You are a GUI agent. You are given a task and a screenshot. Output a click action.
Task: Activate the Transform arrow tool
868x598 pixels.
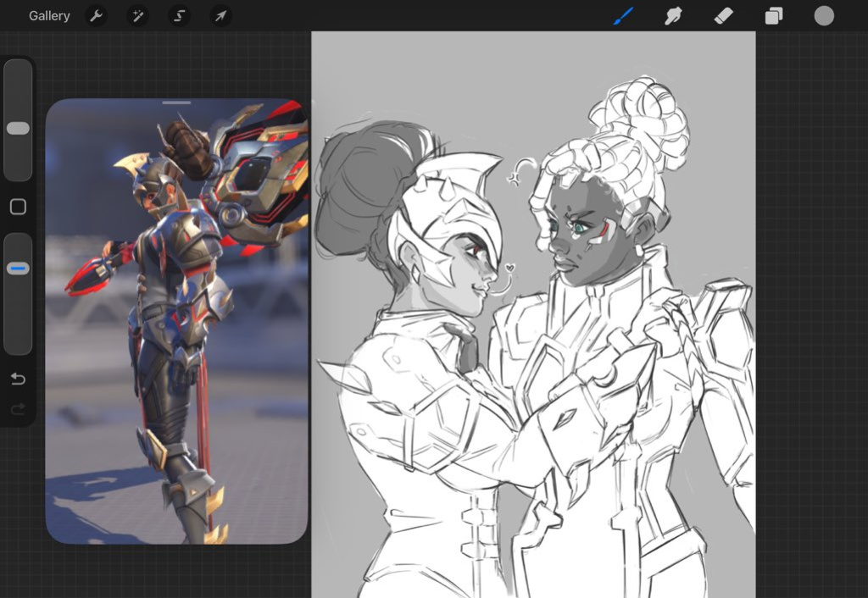(x=221, y=16)
